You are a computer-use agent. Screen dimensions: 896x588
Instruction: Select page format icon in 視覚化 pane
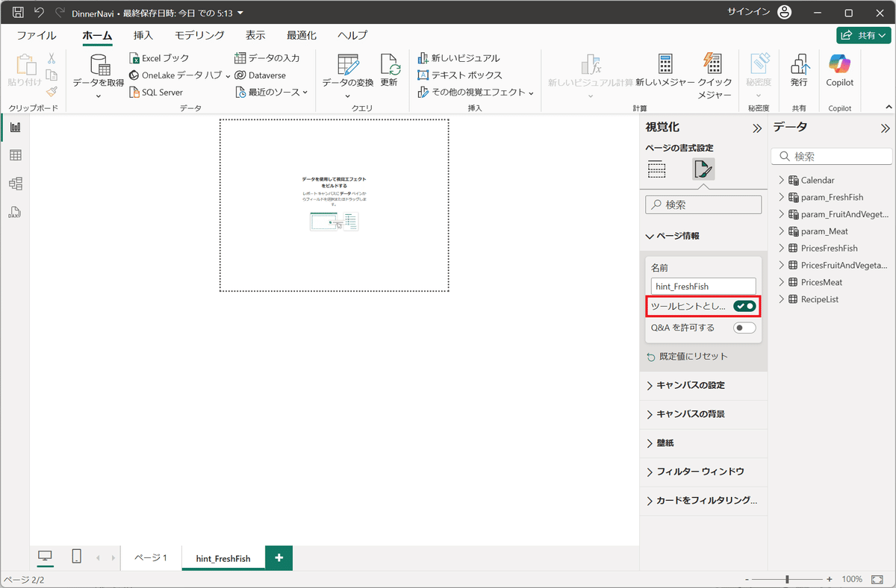pos(703,169)
